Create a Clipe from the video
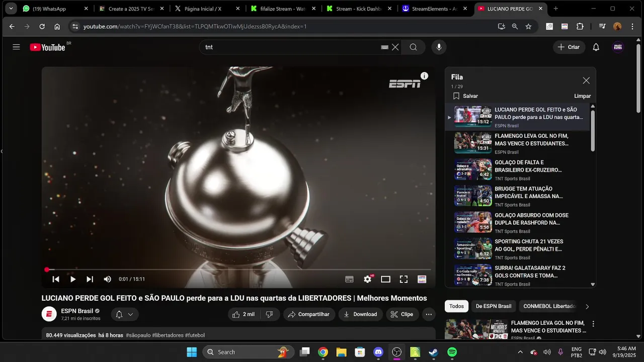Viewport: 644px width, 362px height. pos(402,314)
